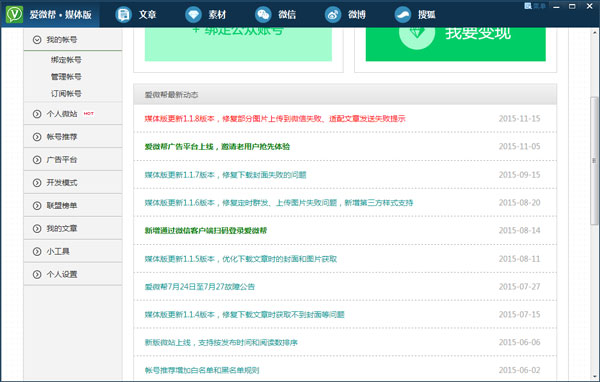This screenshot has width=600, height=382.
Task: Open the 帐号推荐增加白名单和黑名单规则 link
Action: point(202,370)
